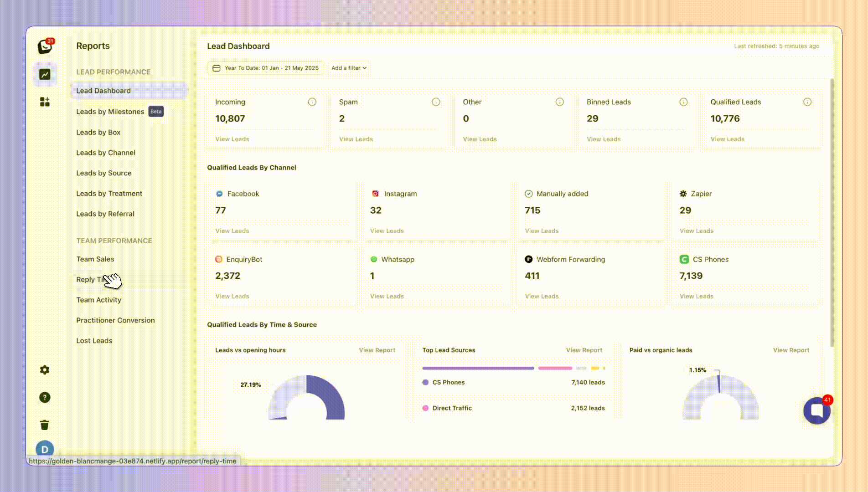Open Leads by Source report

tap(103, 173)
